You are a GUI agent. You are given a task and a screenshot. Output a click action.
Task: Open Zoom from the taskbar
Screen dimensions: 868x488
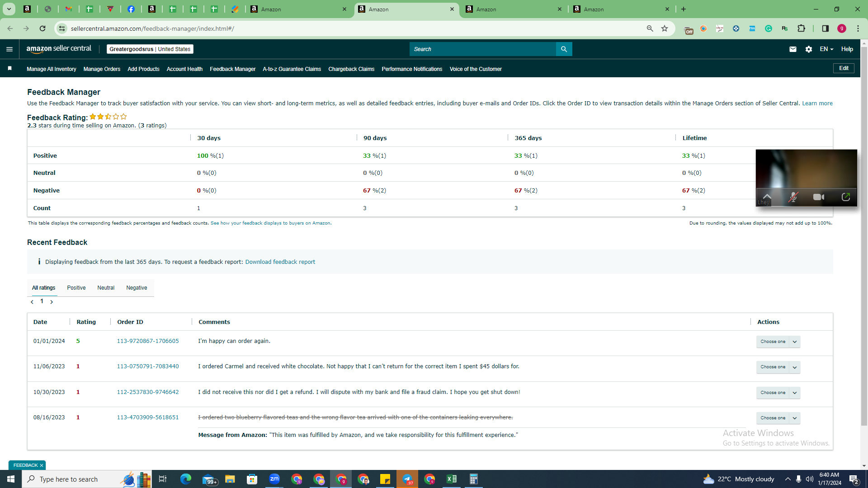[x=274, y=479]
